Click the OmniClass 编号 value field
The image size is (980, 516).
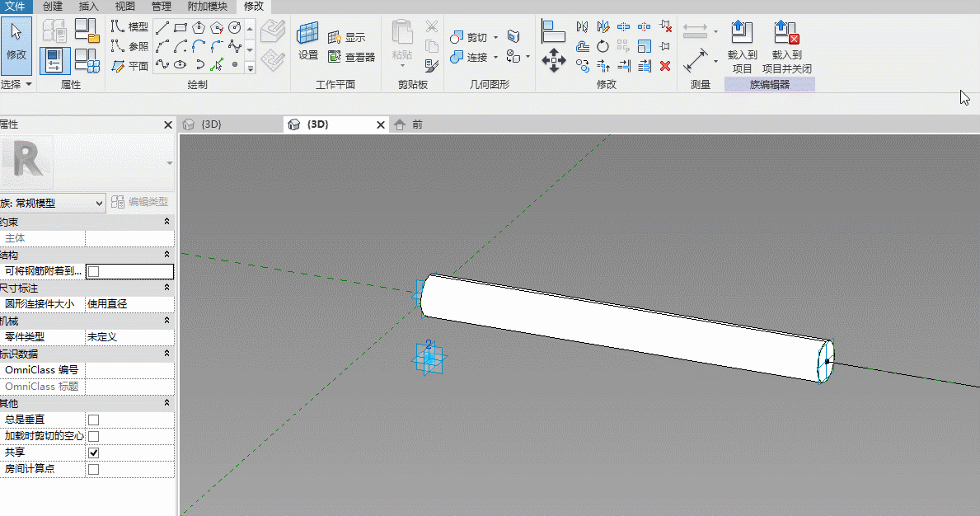[129, 370]
